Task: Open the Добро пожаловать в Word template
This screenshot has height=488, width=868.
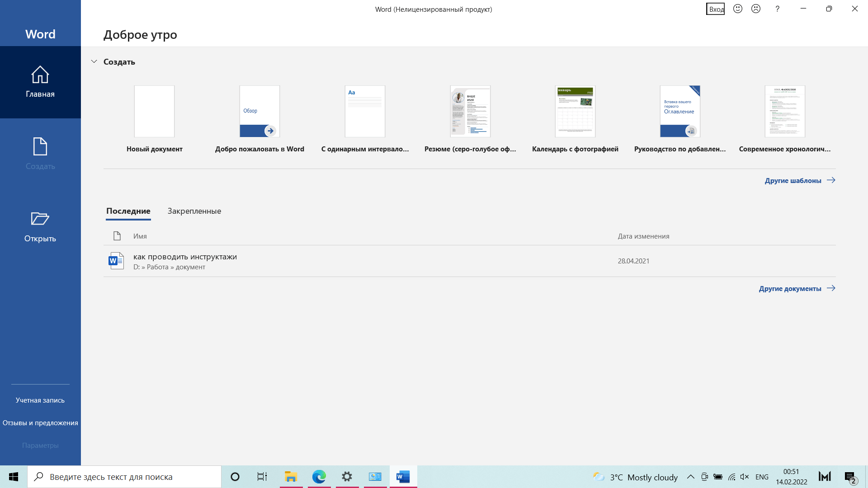Action: 259,119
